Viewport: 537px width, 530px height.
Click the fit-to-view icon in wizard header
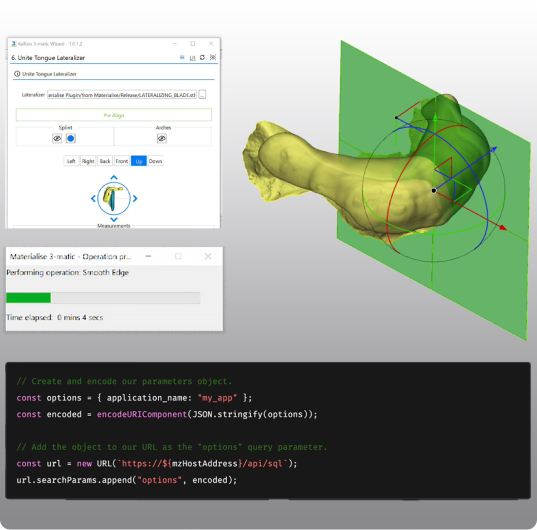(213, 58)
